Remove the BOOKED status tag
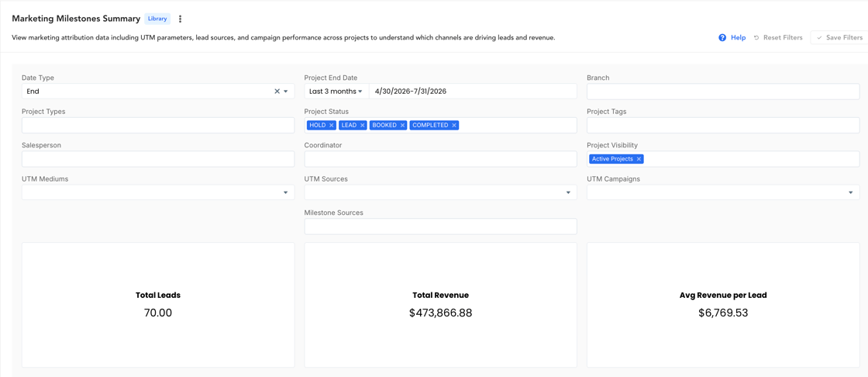The width and height of the screenshot is (868, 377). click(x=402, y=126)
